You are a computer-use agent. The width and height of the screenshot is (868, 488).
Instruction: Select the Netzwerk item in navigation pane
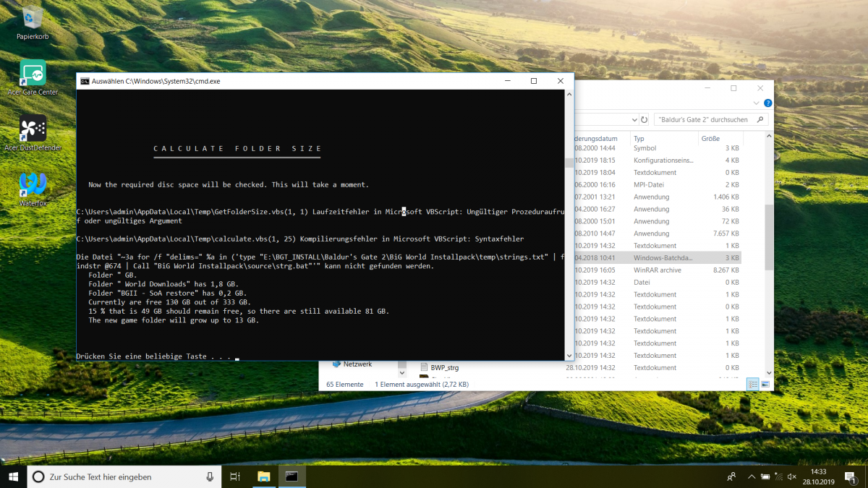click(x=357, y=364)
